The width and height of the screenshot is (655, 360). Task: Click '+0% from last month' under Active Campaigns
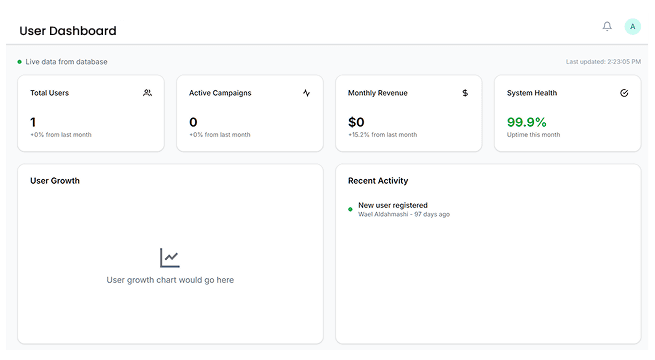pyautogui.click(x=220, y=134)
